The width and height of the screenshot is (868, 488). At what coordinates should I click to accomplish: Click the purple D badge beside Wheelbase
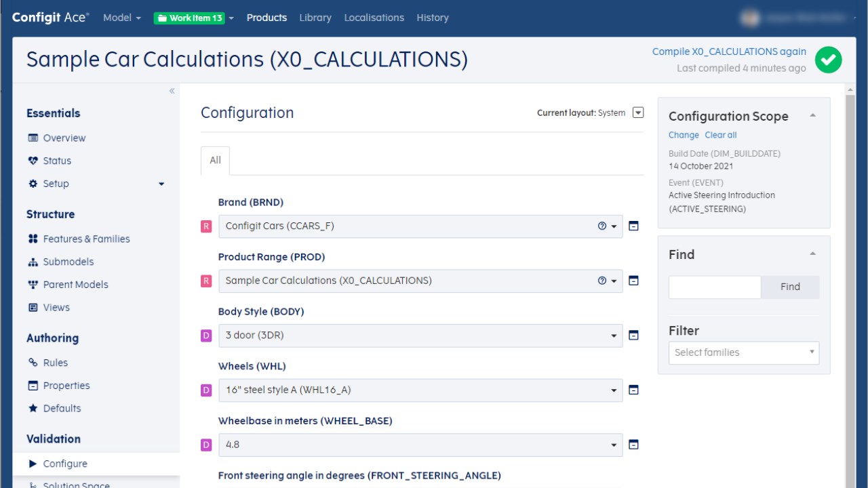[206, 445]
